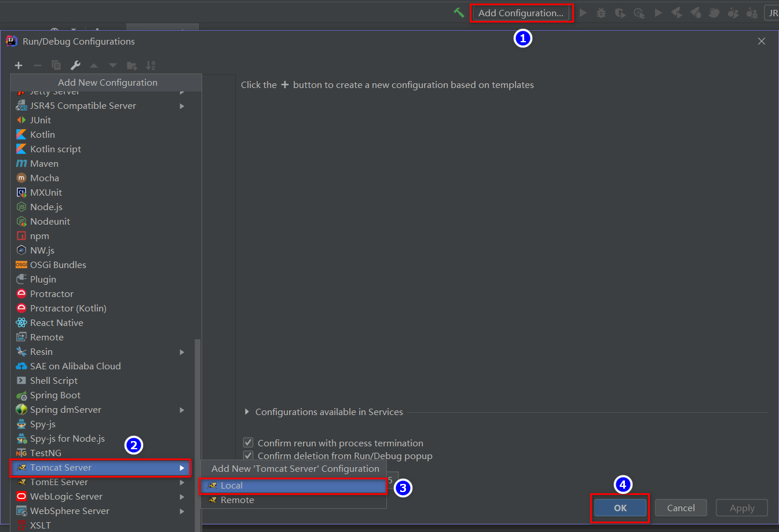Click the "Add New 'Tomcat Server' Configuration" header
This screenshot has width=779, height=532.
[x=295, y=468]
